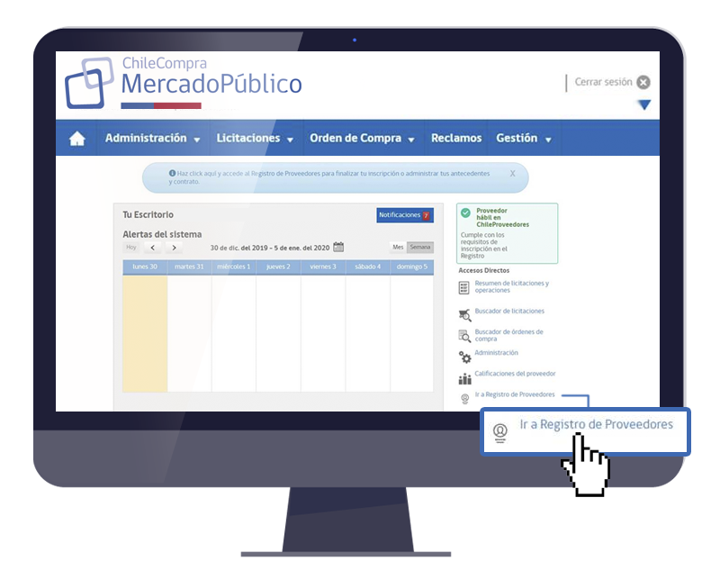
Task: Open the Orden de Compra dropdown menu
Action: click(x=362, y=139)
